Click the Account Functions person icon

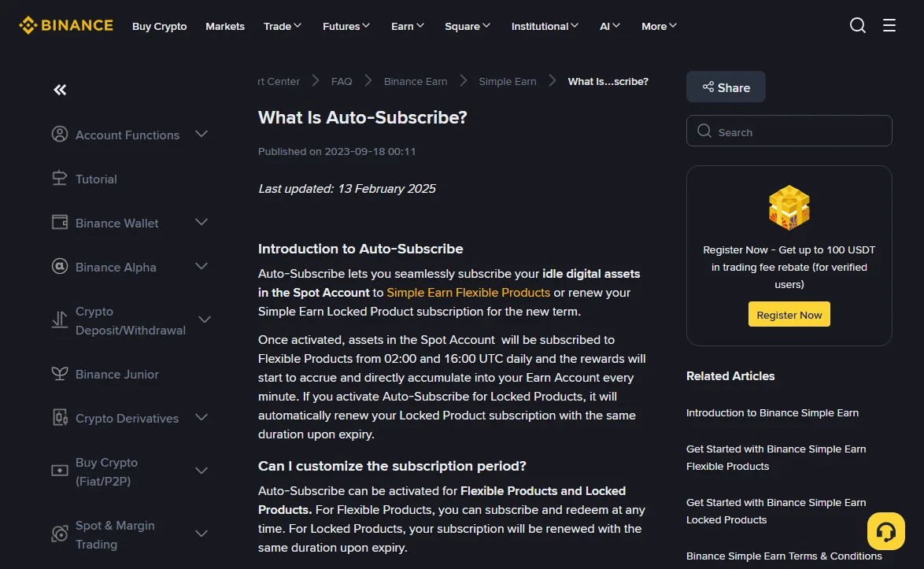pyautogui.click(x=60, y=135)
